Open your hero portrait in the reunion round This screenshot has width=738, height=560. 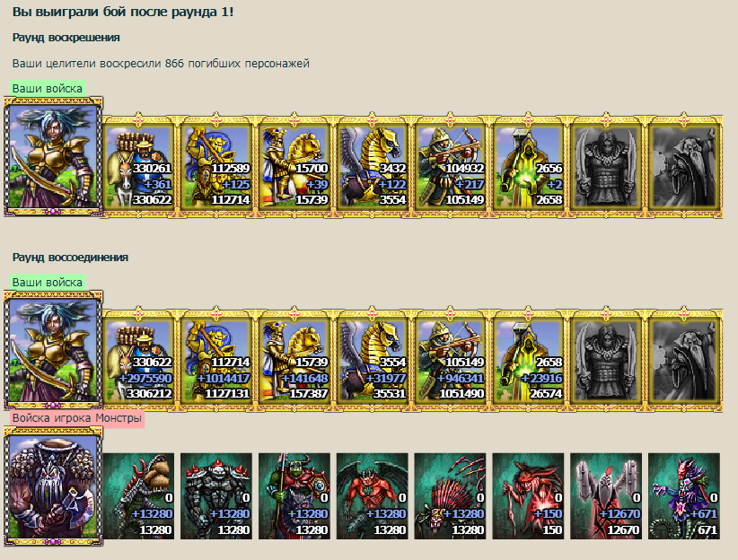53,351
